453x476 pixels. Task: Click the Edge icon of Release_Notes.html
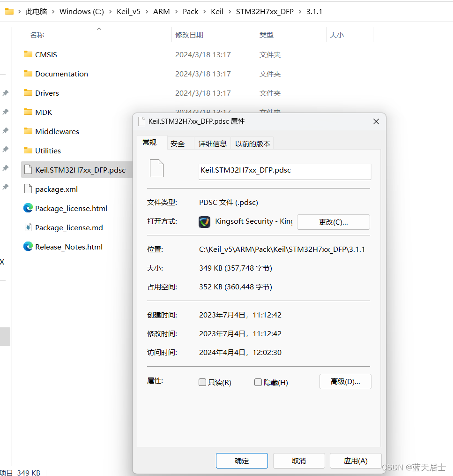coord(28,246)
